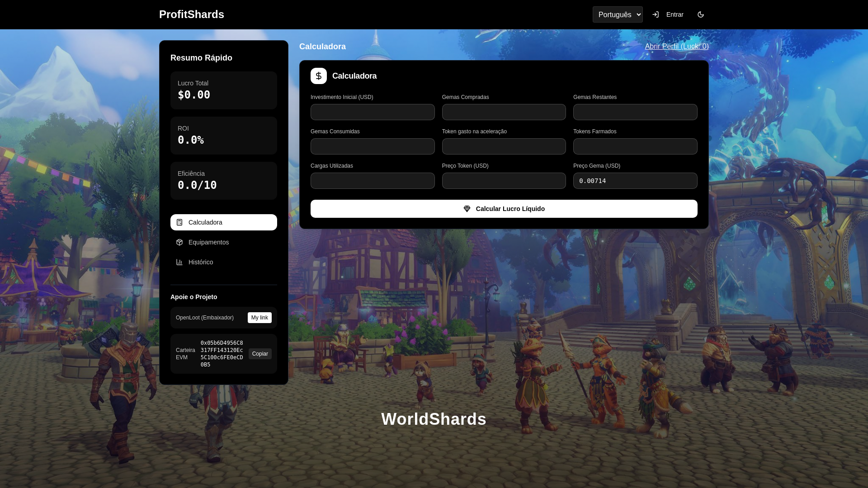Open the Português language dropdown

click(618, 14)
